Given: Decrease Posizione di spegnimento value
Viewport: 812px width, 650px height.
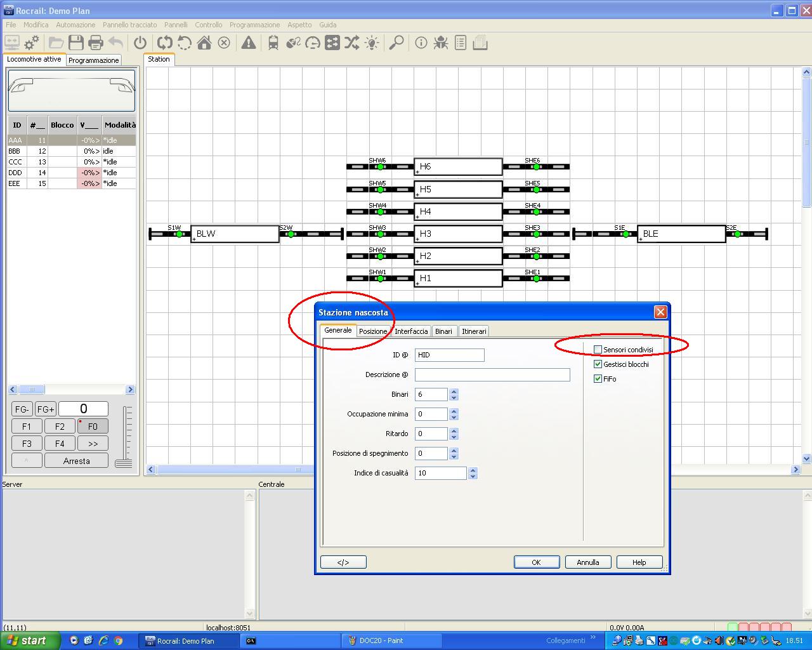Looking at the screenshot, I should coord(454,456).
